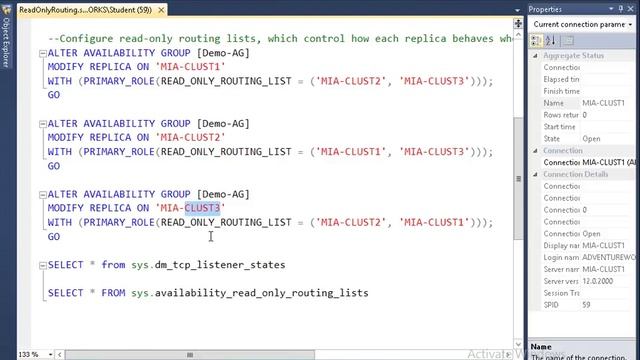Screen dimensions: 640x360
Task: Switch Properties to Categorized view
Action: click(x=536, y=40)
